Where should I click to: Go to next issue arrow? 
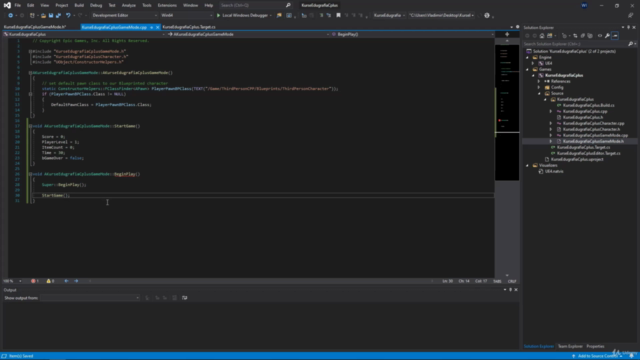(x=76, y=281)
